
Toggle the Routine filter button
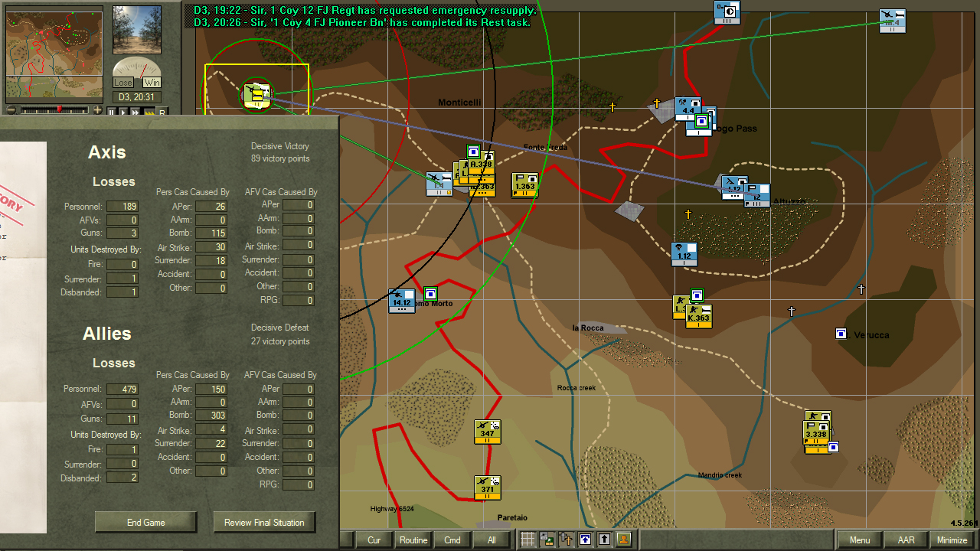tap(413, 540)
